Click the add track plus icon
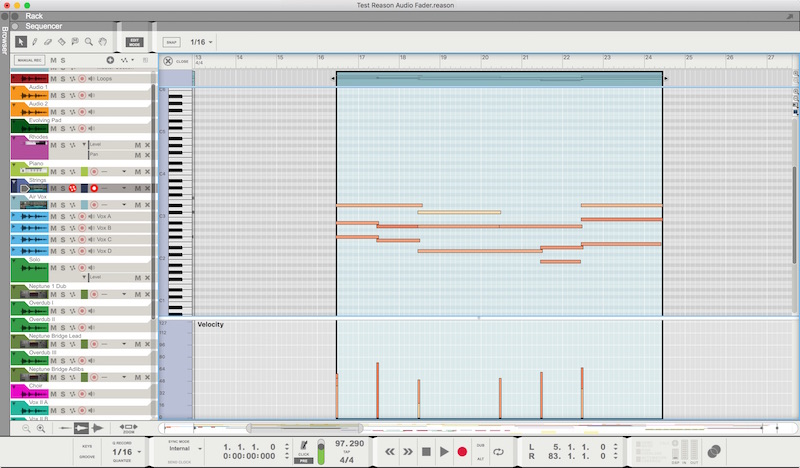800x468 pixels. 110,61
